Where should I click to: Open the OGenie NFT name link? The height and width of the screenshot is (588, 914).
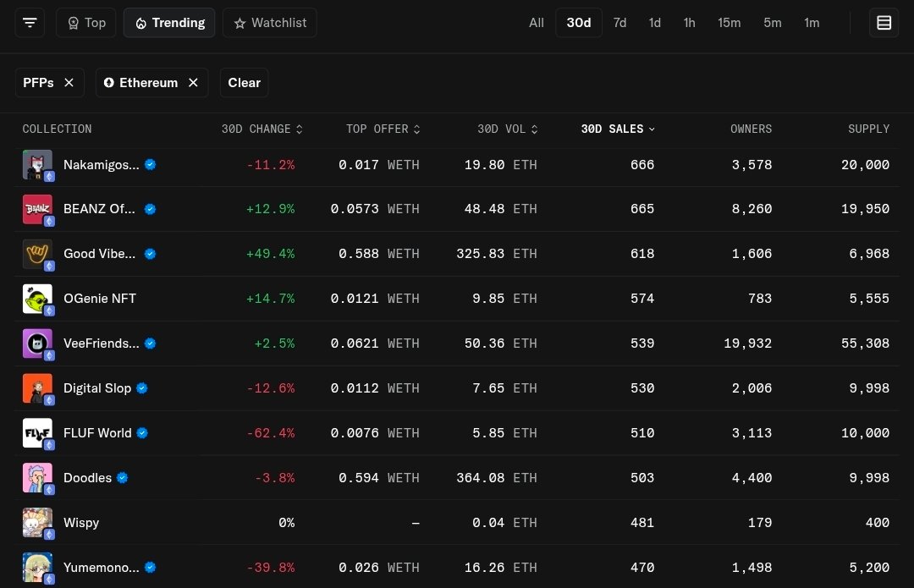pos(100,299)
